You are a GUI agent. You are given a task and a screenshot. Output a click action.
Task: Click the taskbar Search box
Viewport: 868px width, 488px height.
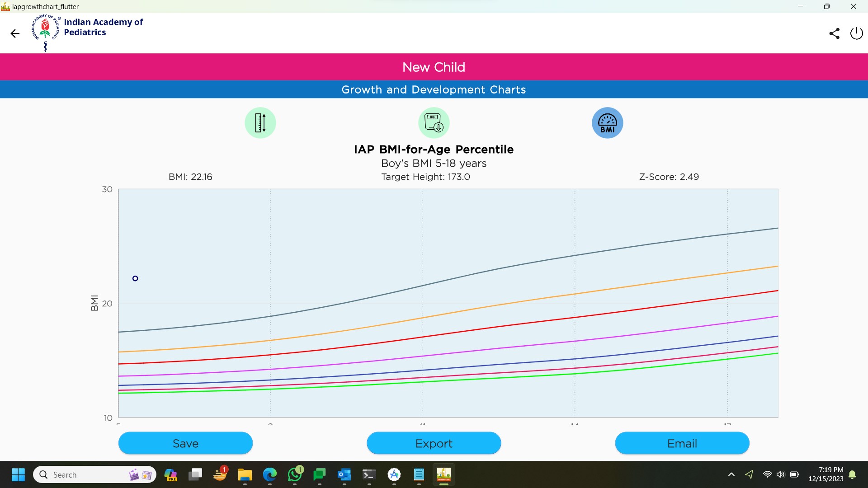point(95,474)
